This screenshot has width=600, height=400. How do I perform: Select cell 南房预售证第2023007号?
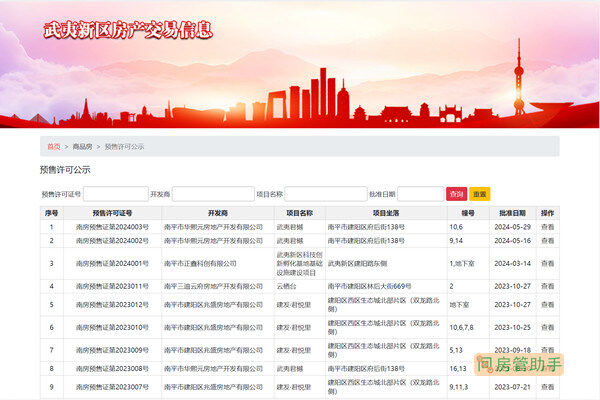tap(112, 387)
